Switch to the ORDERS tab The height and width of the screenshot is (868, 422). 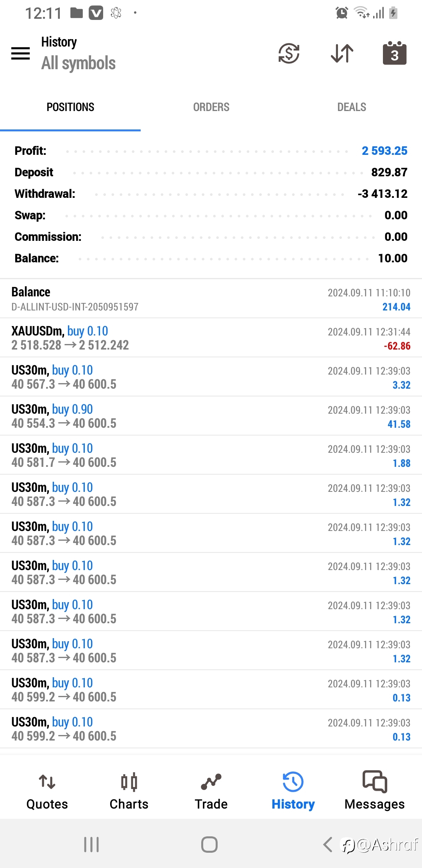click(211, 107)
